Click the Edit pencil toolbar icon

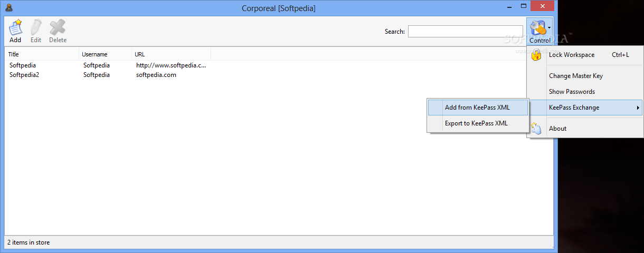click(36, 27)
